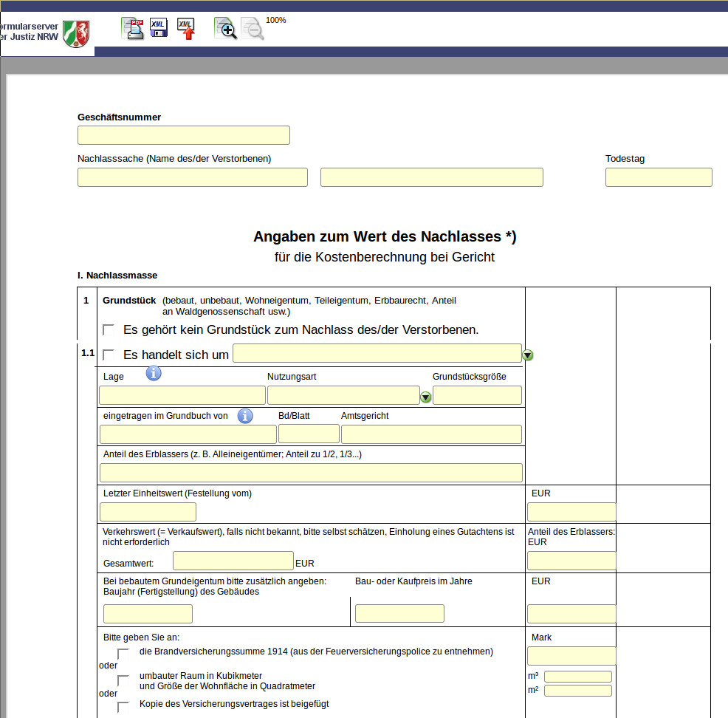Click the Amtsgericht text field
The image size is (728, 718).
(x=431, y=434)
